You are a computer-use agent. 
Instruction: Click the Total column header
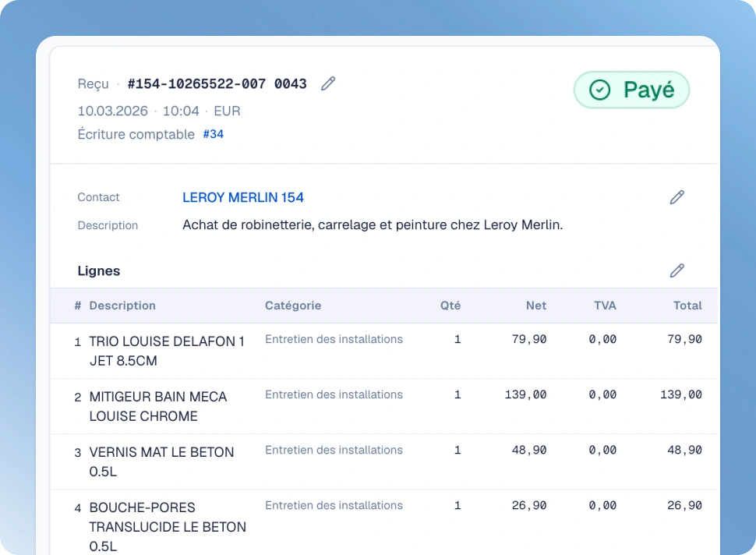point(687,306)
